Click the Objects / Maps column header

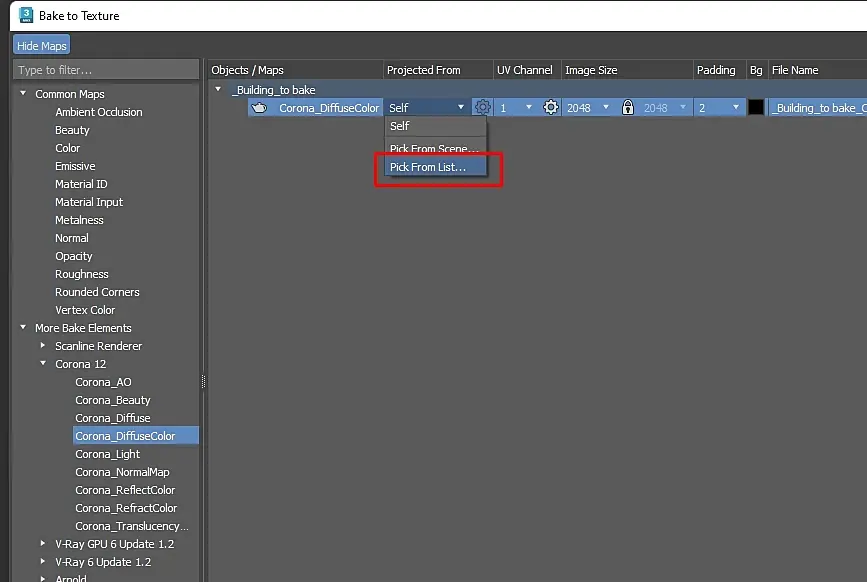click(247, 70)
